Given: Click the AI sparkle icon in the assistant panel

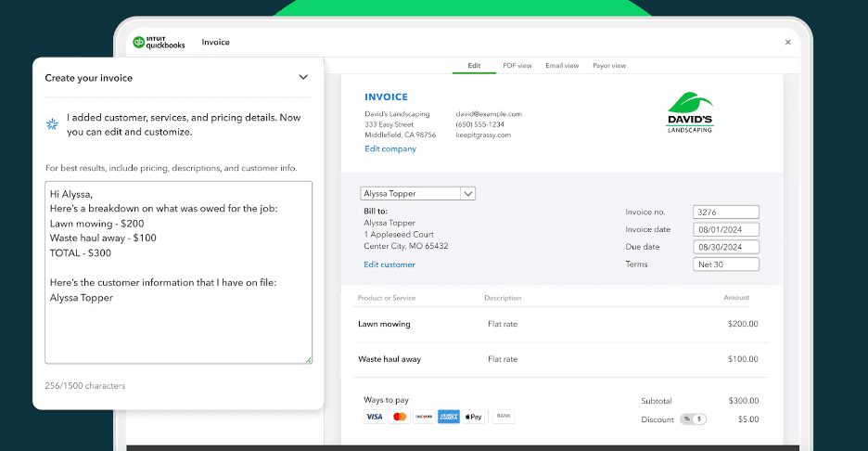Looking at the screenshot, I should [52, 125].
